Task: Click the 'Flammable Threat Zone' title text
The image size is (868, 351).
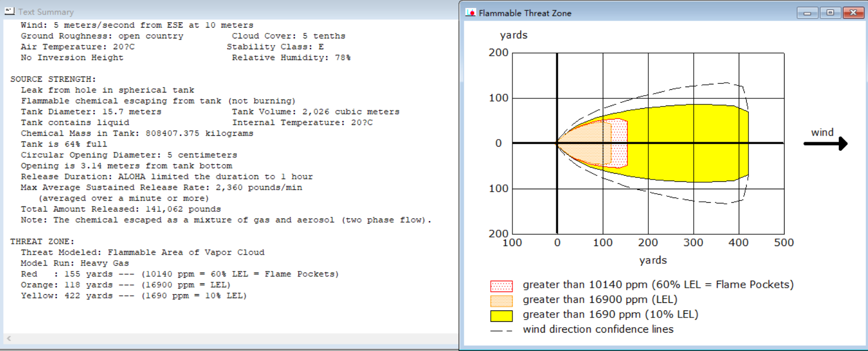Action: (x=525, y=13)
